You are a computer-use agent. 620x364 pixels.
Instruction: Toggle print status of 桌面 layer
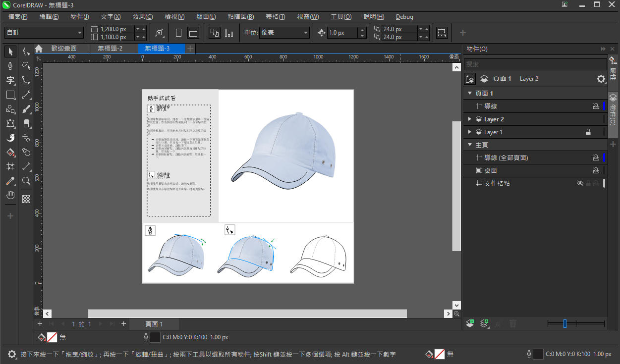point(596,171)
